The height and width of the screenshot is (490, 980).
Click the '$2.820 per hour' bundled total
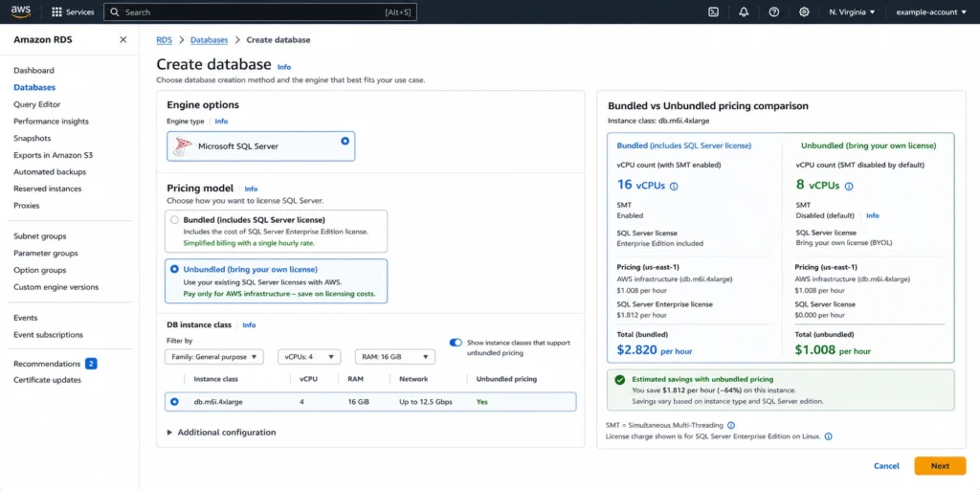[x=655, y=350]
